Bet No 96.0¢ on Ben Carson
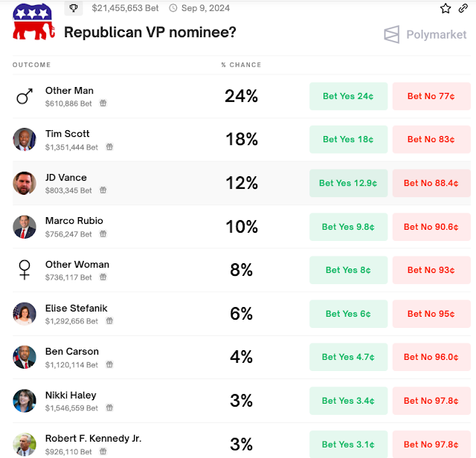The height and width of the screenshot is (458, 476). 431,357
